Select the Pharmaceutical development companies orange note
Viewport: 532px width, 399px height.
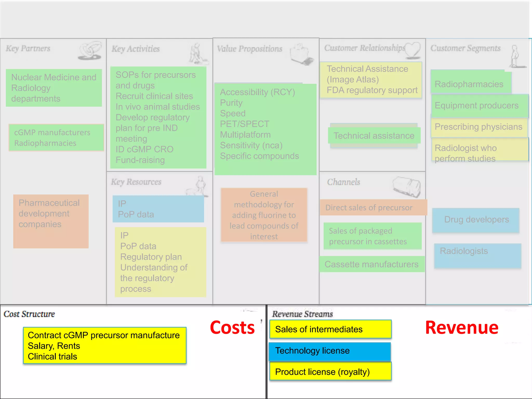pyautogui.click(x=51, y=221)
